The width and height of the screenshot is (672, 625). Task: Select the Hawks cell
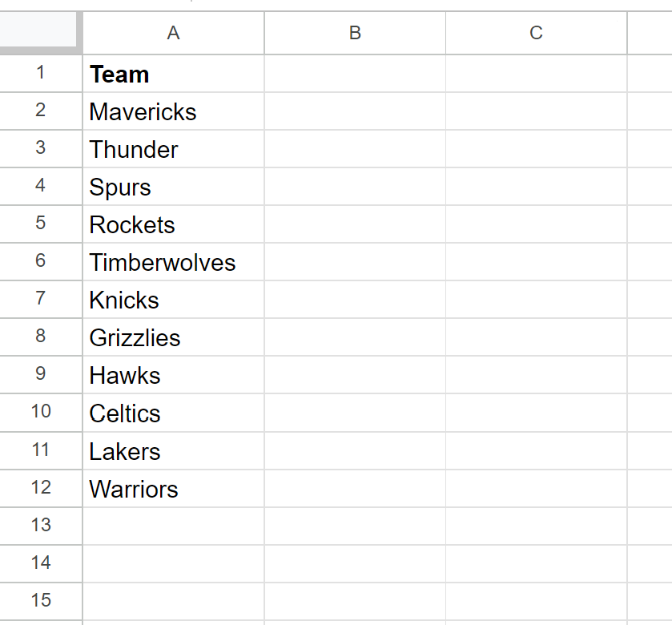(174, 375)
